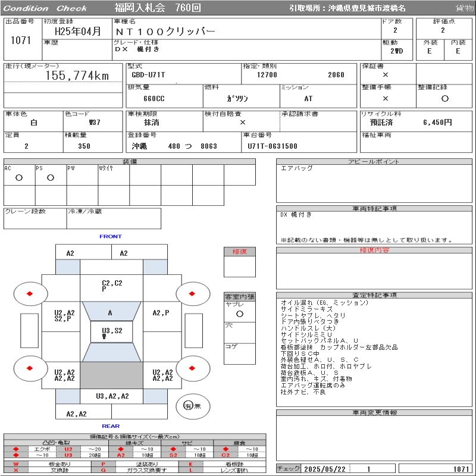
Task: Click the color code W37
Action: [x=95, y=123]
